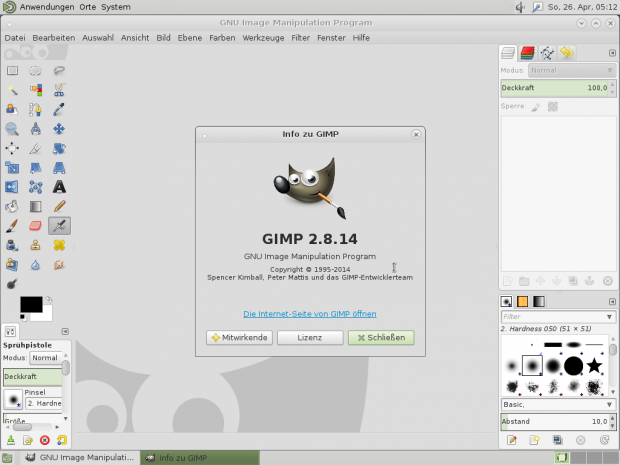Select the Shear tool

tap(36, 168)
